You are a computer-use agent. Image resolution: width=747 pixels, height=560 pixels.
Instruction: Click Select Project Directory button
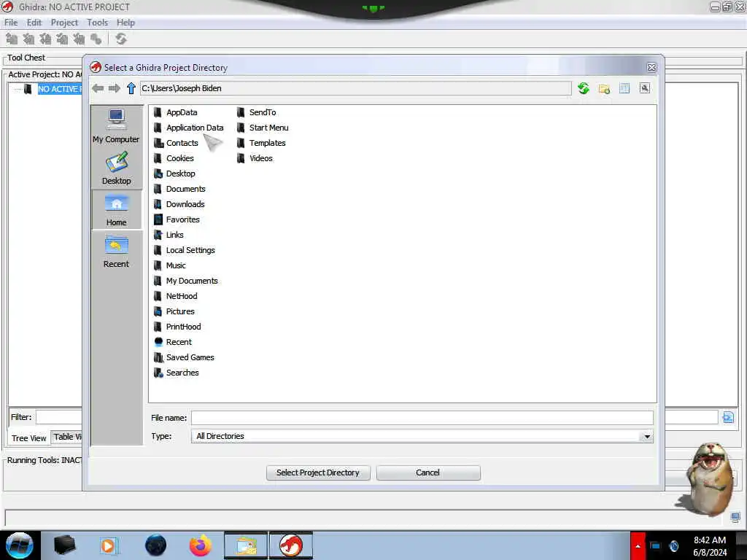318,472
